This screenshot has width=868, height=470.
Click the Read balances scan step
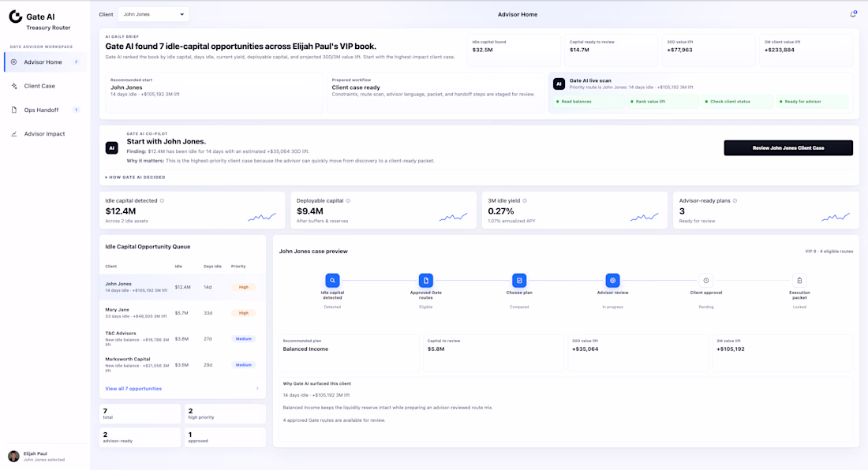click(x=589, y=102)
